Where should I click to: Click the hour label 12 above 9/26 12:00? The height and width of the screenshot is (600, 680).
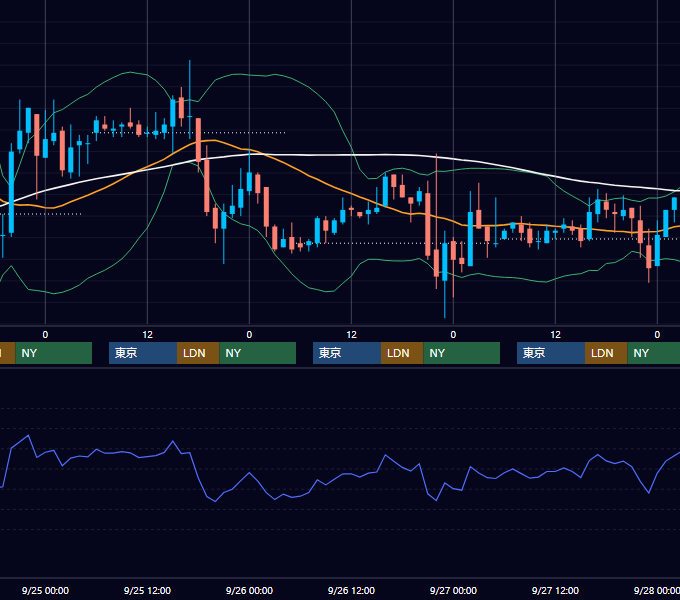pyautogui.click(x=351, y=335)
